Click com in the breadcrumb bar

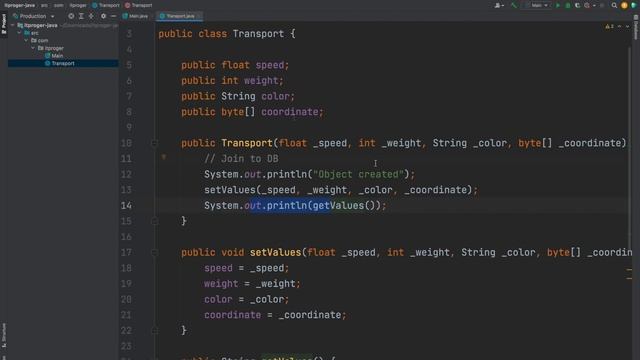(x=59, y=5)
